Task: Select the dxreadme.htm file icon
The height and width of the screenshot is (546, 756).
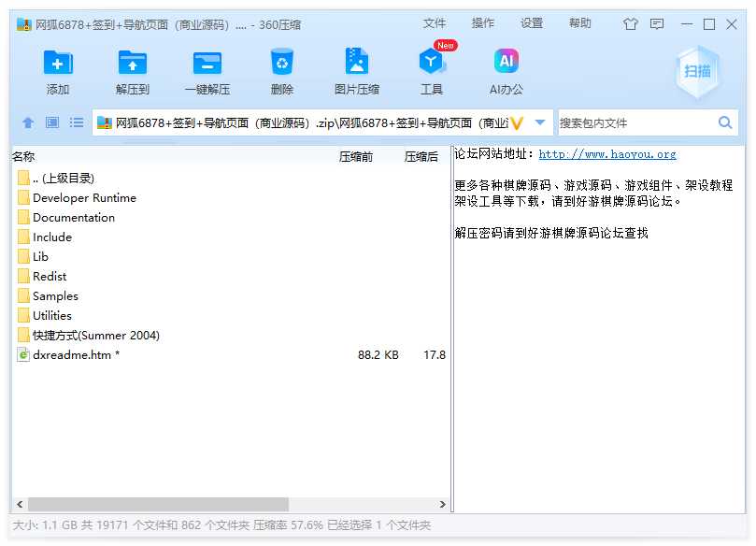Action: pos(23,354)
